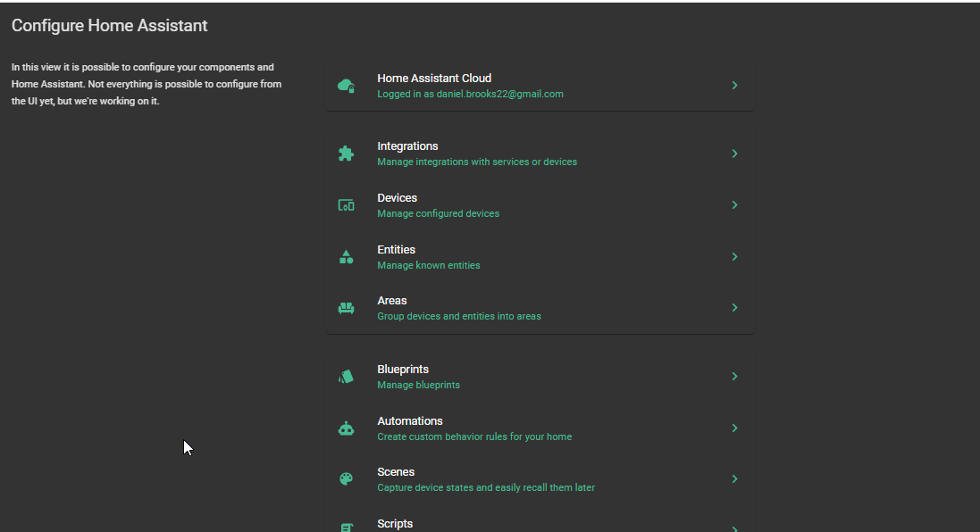Image resolution: width=980 pixels, height=532 pixels.
Task: Open the Scripts title
Action: (394, 524)
